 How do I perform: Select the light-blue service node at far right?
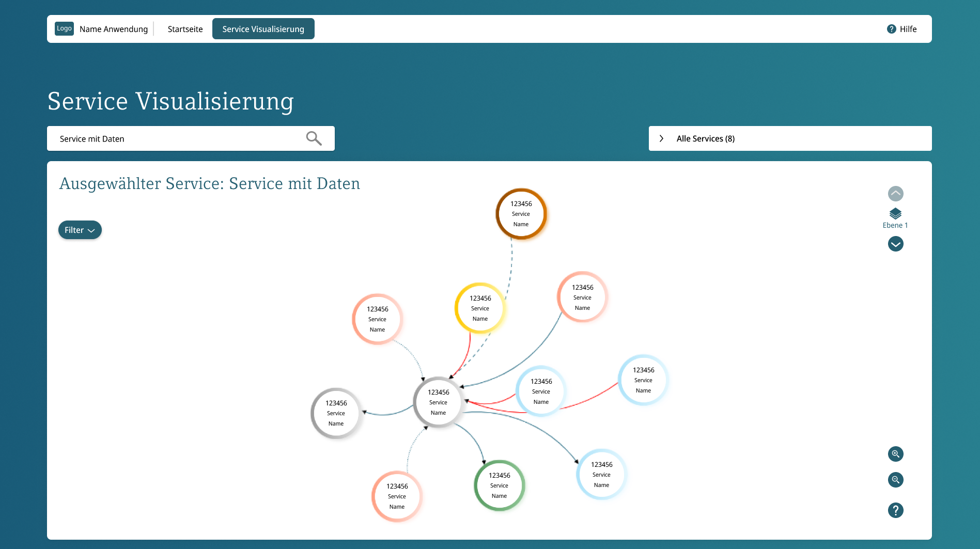pyautogui.click(x=643, y=380)
